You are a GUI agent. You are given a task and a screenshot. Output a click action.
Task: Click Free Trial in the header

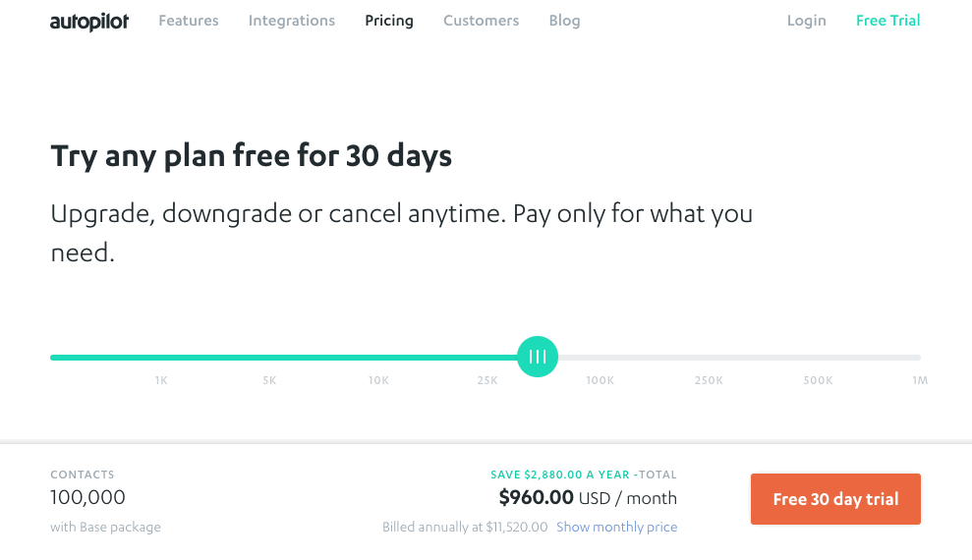pos(887,21)
